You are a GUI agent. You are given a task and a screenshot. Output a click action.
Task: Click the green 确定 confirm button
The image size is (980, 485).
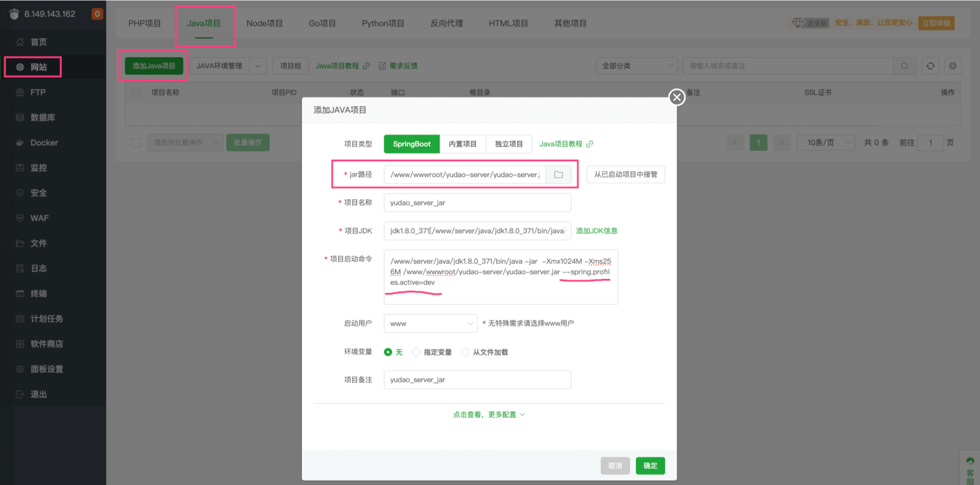pyautogui.click(x=650, y=466)
